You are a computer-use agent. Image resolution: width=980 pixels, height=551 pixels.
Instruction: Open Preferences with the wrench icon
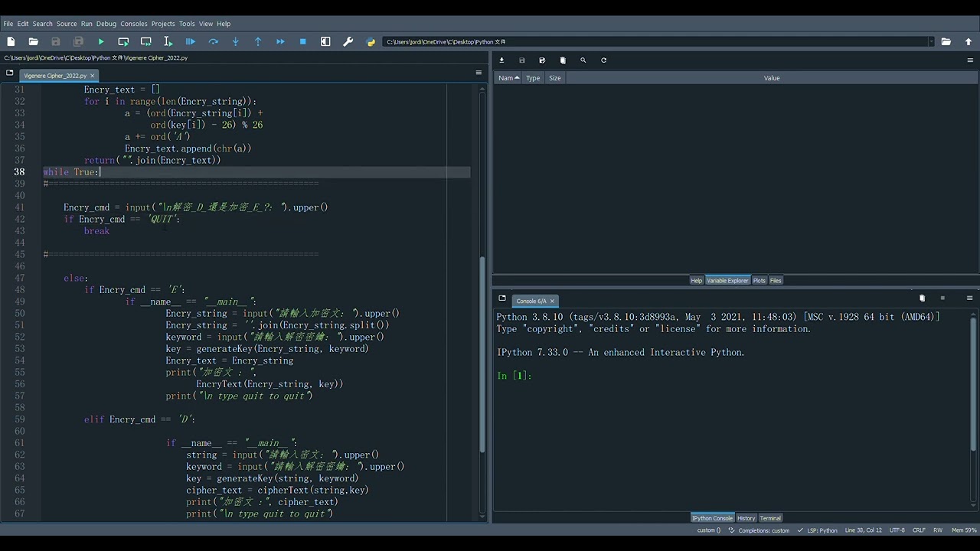(348, 41)
